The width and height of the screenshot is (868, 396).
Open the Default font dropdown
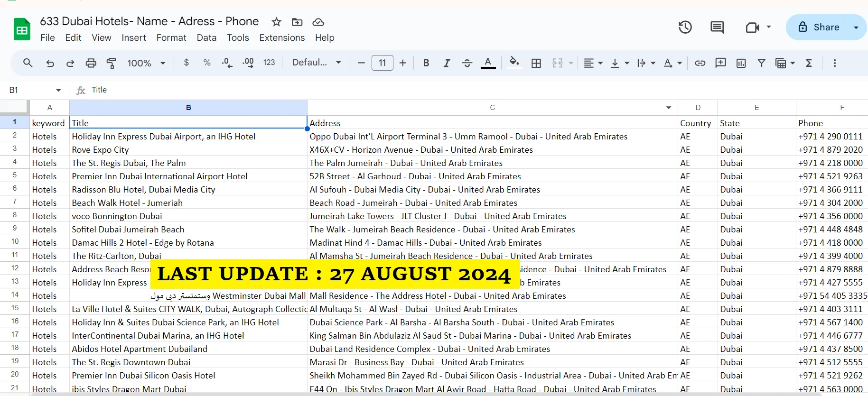click(317, 63)
